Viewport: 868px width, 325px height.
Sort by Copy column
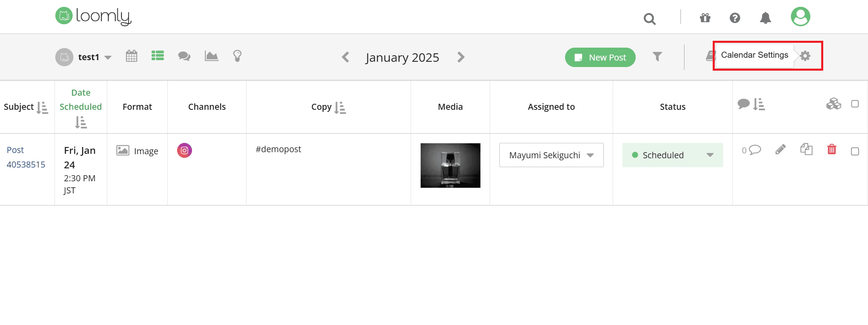(x=340, y=107)
